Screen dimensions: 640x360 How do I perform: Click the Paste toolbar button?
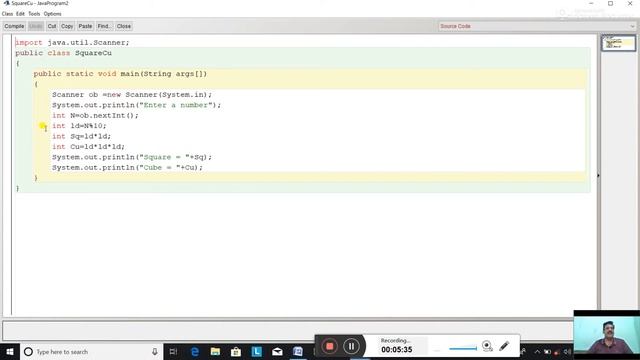[x=85, y=26]
